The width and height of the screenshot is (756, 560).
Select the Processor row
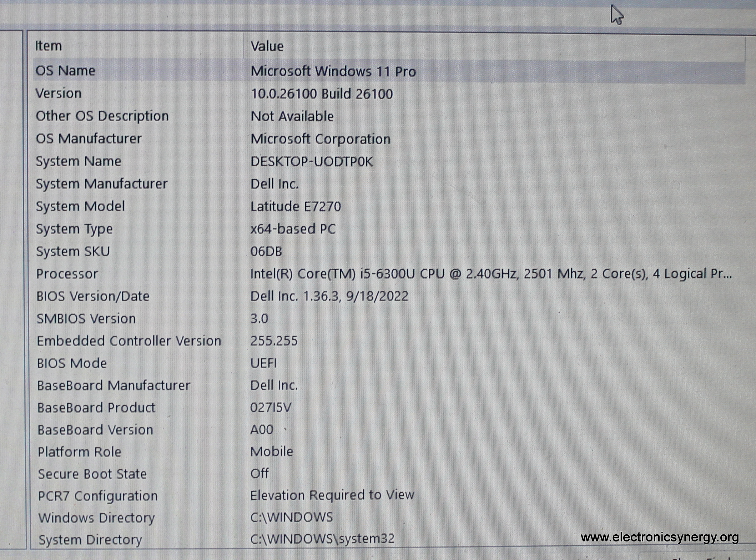pos(67,274)
